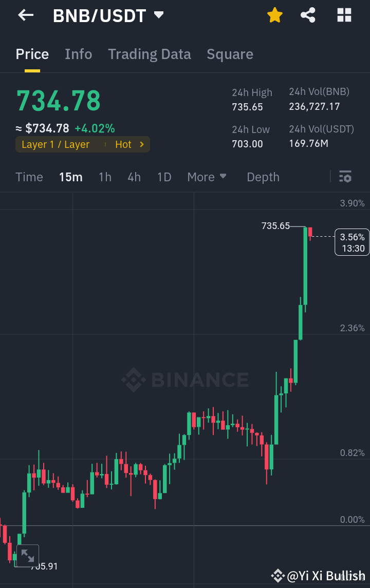This screenshot has height=588, width=370.
Task: Select the Square tab
Action: [230, 54]
